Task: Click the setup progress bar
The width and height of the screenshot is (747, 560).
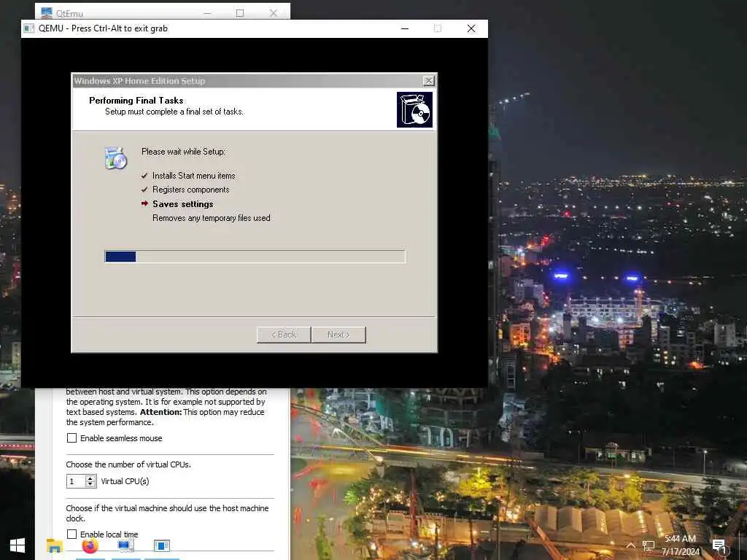Action: pos(255,257)
